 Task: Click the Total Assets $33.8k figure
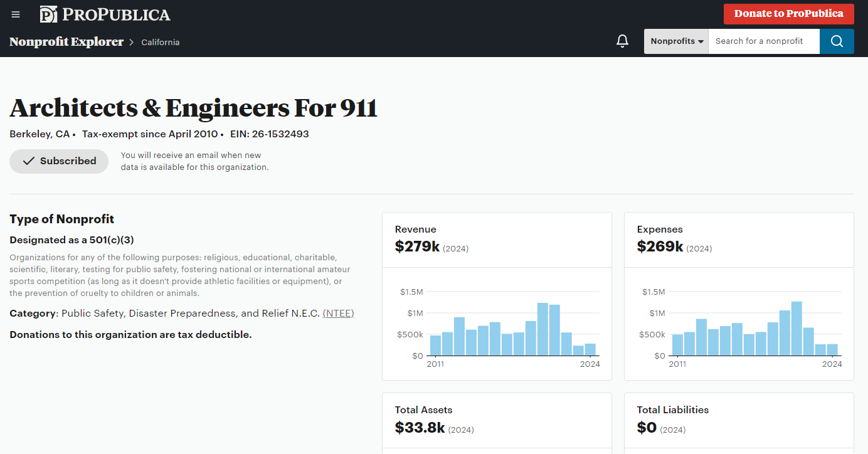[420, 428]
